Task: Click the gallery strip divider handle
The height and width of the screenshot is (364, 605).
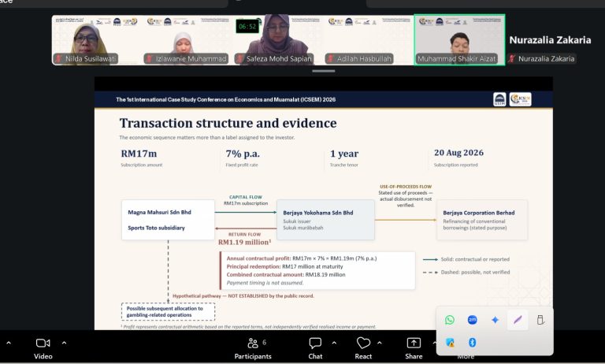Action: [x=323, y=71]
